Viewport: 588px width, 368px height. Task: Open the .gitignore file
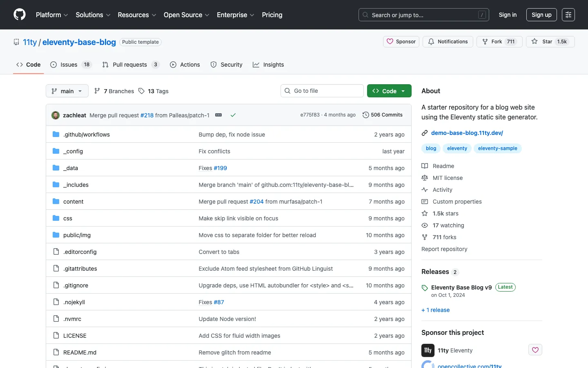[x=76, y=285]
